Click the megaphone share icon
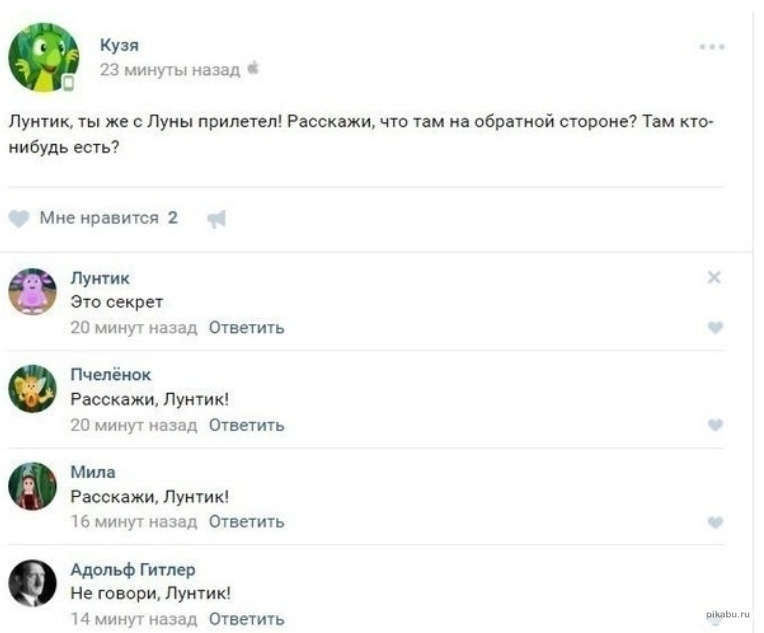Image resolution: width=764 pixels, height=633 pixels. pyautogui.click(x=215, y=219)
